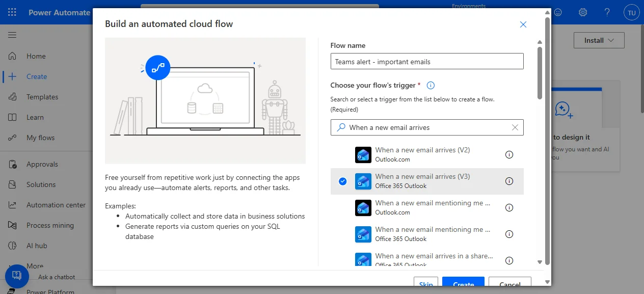Click the trigger list scroll up arrow
This screenshot has width=644, height=294.
coord(540,42)
